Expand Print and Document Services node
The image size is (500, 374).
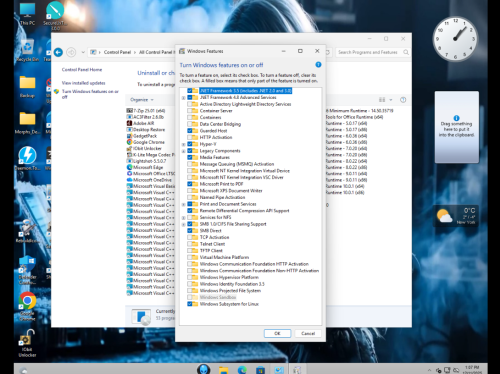coord(183,204)
